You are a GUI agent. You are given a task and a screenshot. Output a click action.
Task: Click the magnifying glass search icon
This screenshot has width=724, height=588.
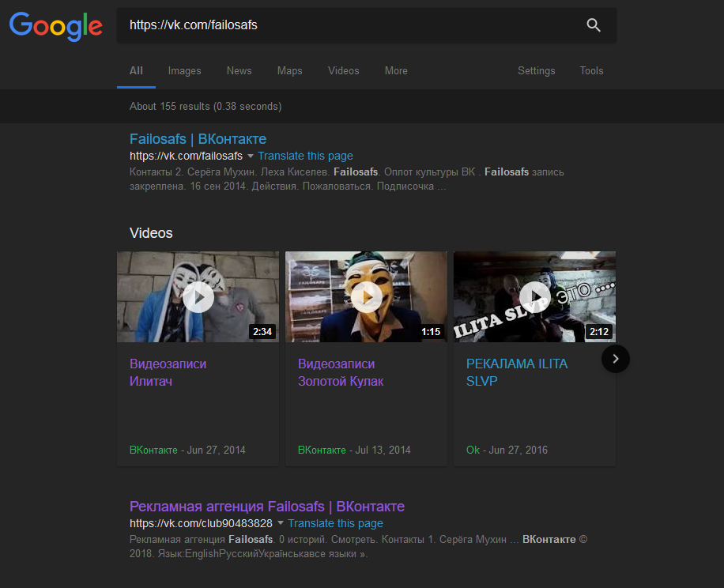tap(594, 25)
